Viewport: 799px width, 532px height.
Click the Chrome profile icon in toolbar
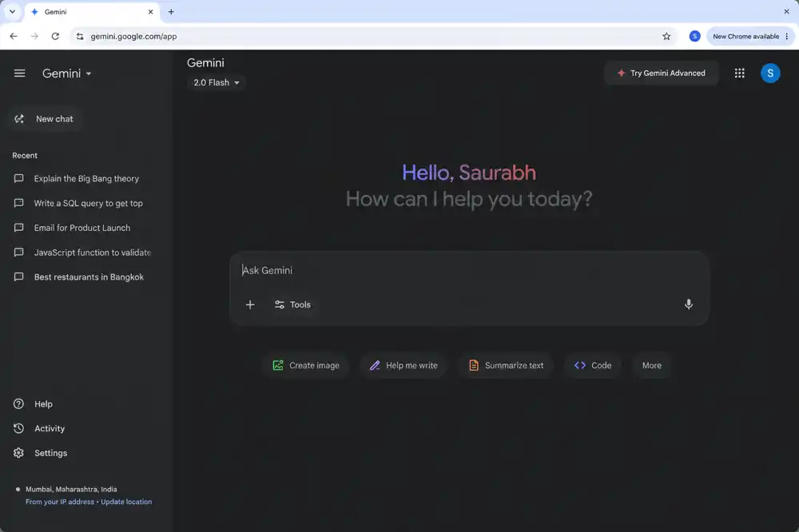(694, 36)
